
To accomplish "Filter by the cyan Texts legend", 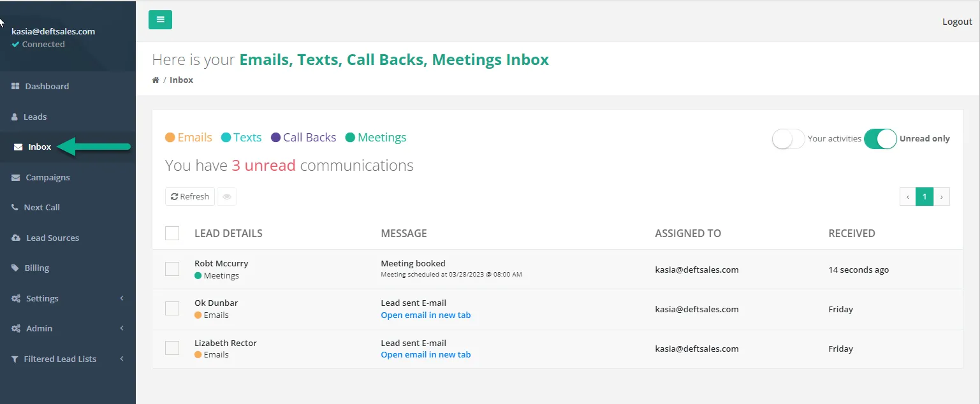I will 241,138.
